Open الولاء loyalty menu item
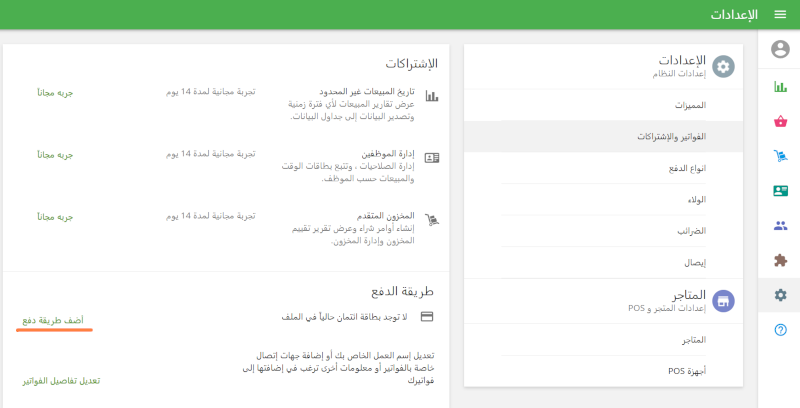Viewport: 800px width, 408px height. 603,199
